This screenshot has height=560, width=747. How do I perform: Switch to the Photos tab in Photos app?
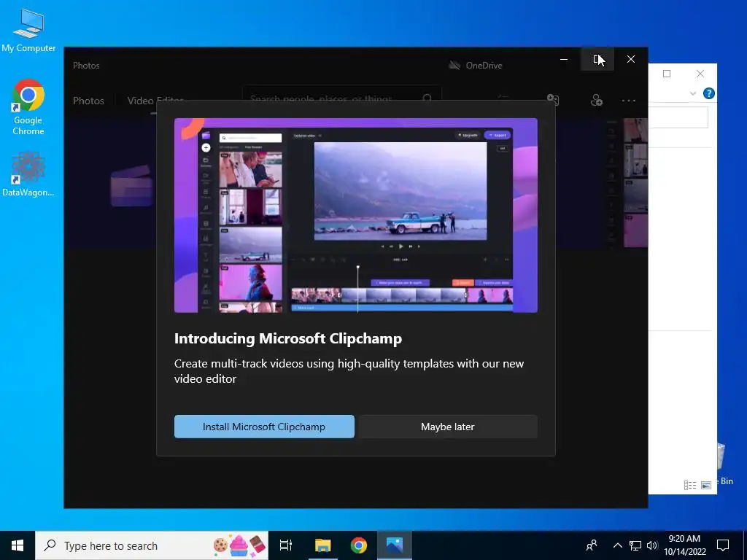tap(88, 101)
